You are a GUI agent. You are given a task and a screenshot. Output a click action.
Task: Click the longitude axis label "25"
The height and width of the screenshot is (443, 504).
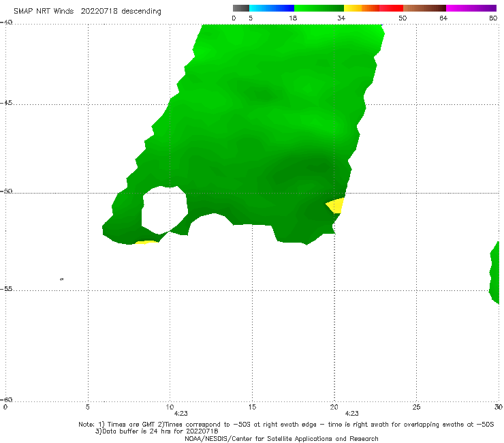coord(416,407)
